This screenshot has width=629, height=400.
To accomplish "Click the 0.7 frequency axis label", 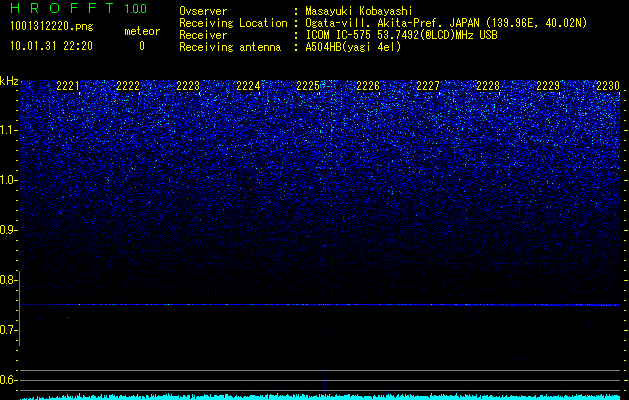I will pos(8,330).
